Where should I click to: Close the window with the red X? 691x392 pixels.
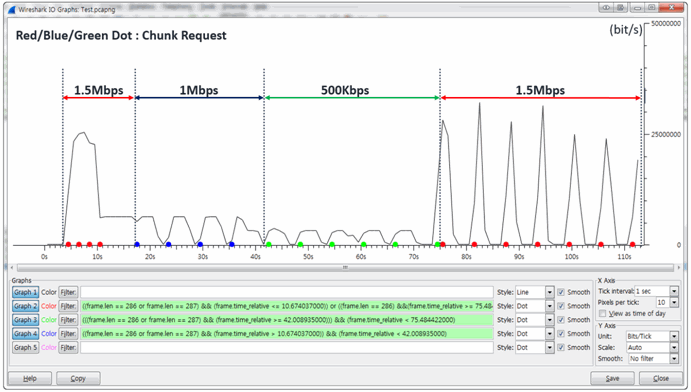coord(671,7)
